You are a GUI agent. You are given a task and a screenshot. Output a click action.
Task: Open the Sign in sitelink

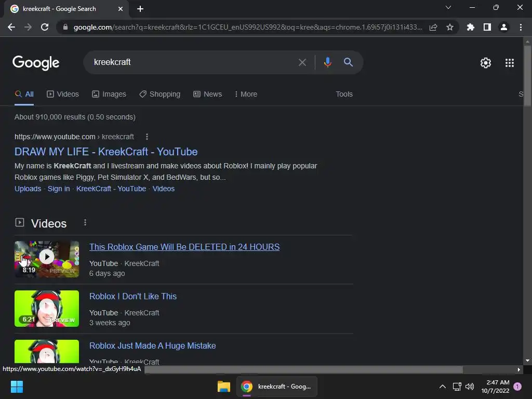pos(59,189)
